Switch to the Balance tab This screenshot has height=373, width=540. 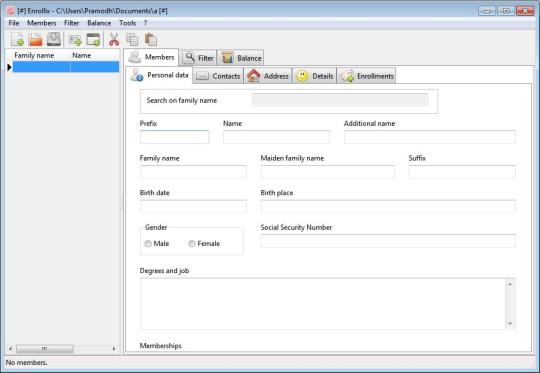(x=241, y=58)
